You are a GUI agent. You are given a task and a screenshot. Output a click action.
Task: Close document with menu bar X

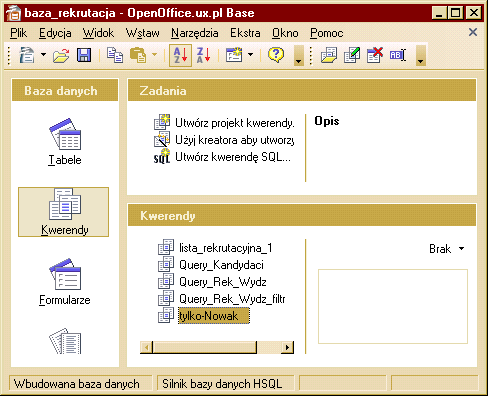pos(473,32)
